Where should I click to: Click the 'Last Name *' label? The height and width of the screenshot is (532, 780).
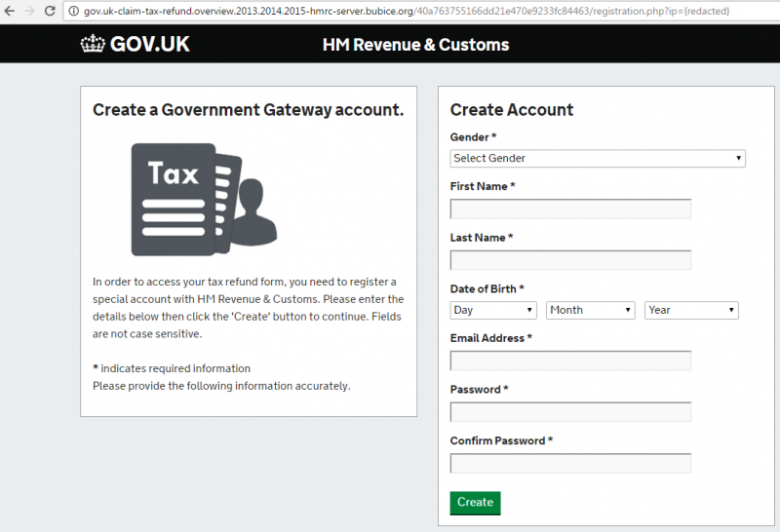[482, 238]
